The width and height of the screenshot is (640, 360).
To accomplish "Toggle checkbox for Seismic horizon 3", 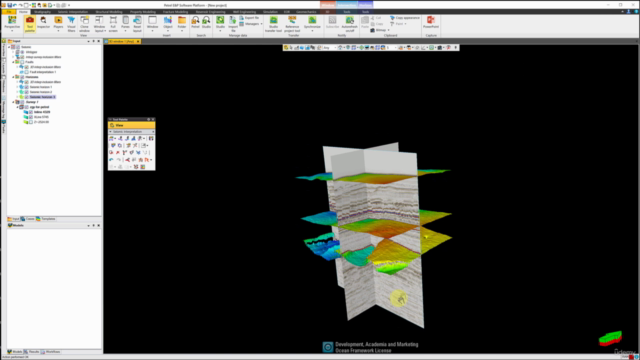I will click(27, 97).
